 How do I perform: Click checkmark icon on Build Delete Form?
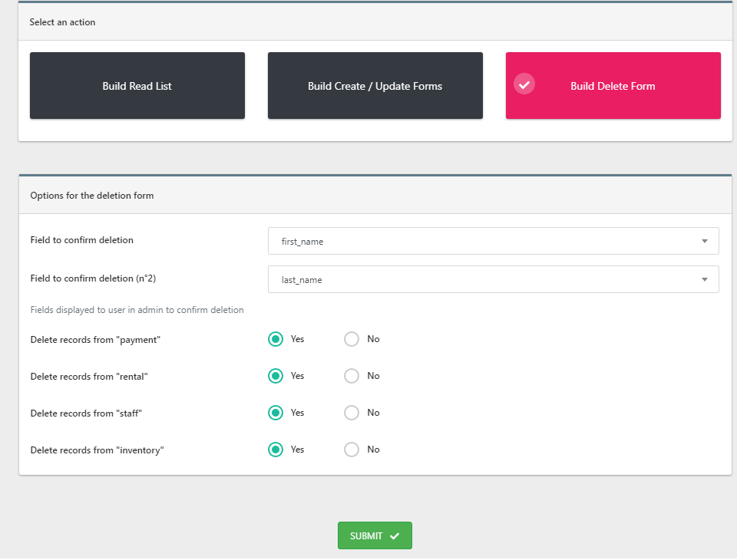tap(524, 84)
